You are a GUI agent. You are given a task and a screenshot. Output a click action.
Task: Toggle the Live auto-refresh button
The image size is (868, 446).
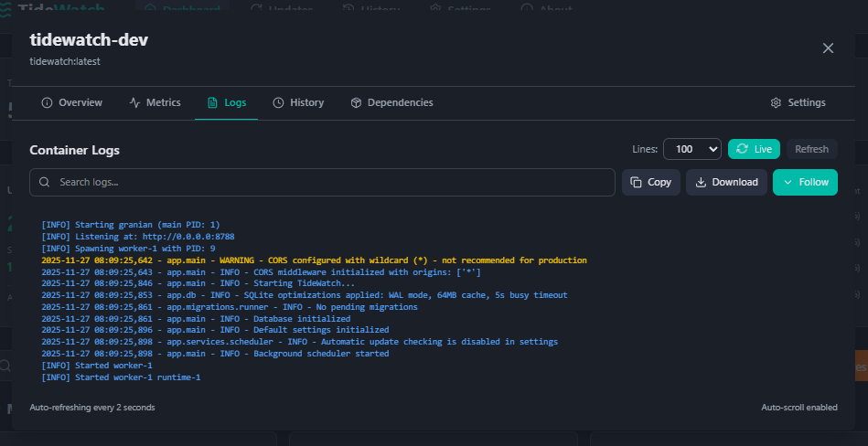pos(754,149)
